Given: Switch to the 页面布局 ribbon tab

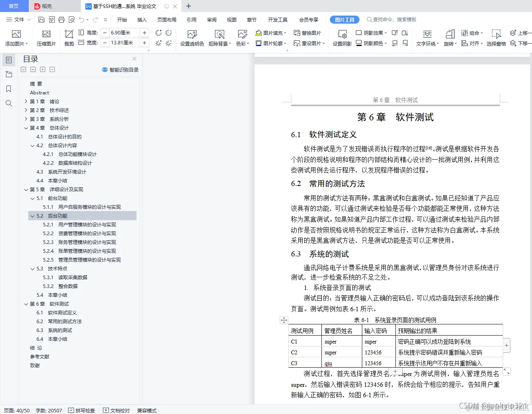Looking at the screenshot, I should (167, 19).
